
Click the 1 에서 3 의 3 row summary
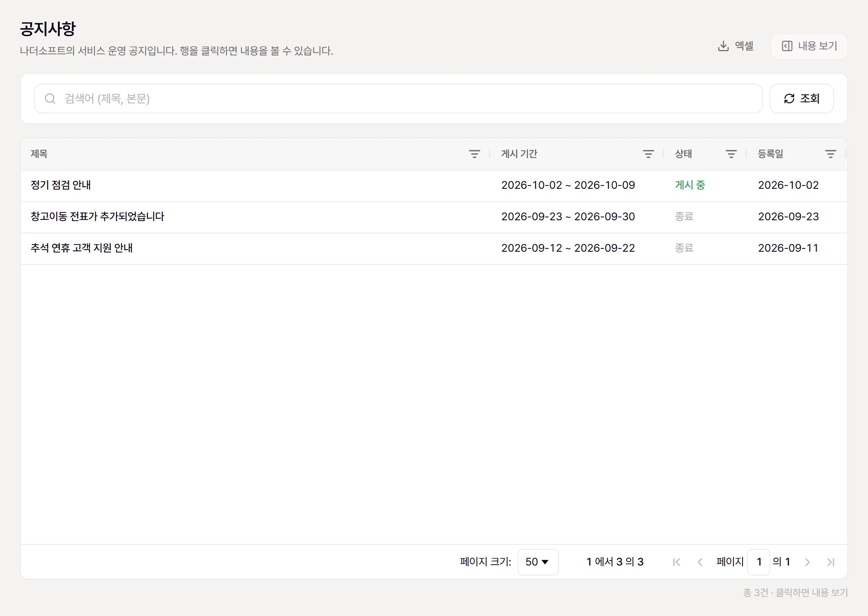615,562
